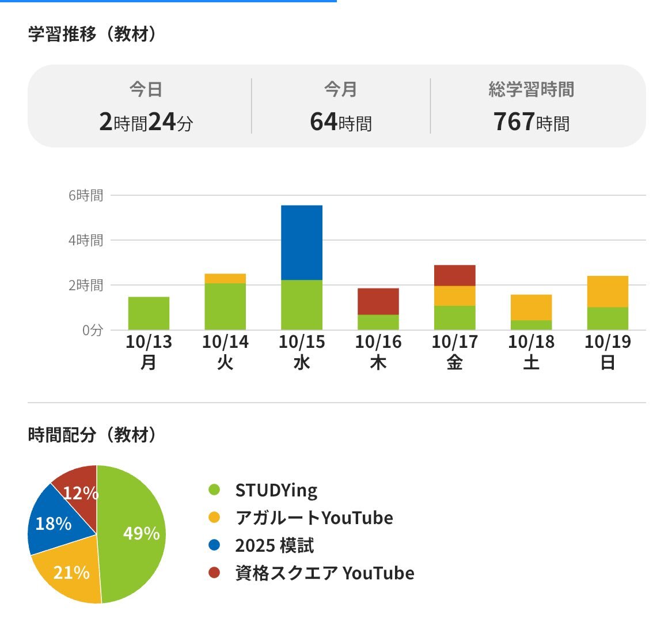
Task: Select the 資格スクエア YouTube legend label
Action: coord(325,573)
